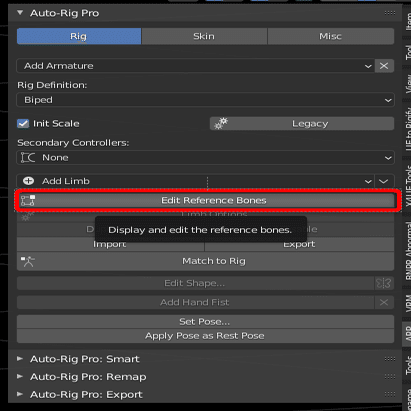Click the Export button
The width and height of the screenshot is (411, 411).
(x=299, y=244)
